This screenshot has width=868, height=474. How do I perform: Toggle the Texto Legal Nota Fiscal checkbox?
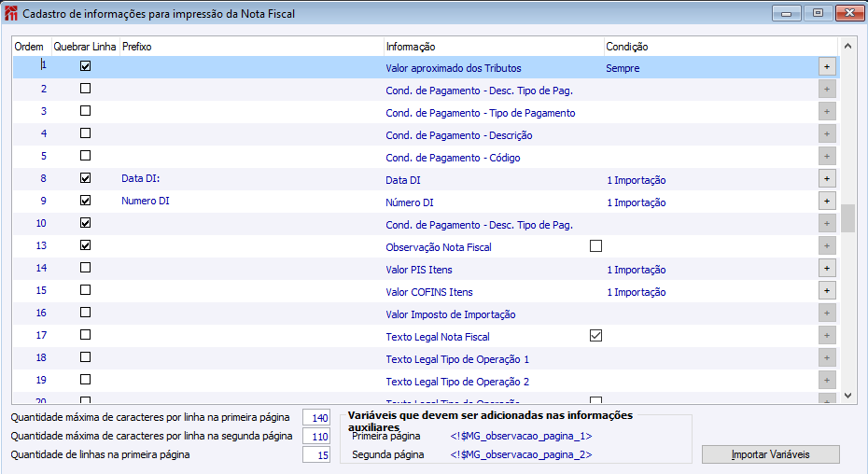point(595,336)
